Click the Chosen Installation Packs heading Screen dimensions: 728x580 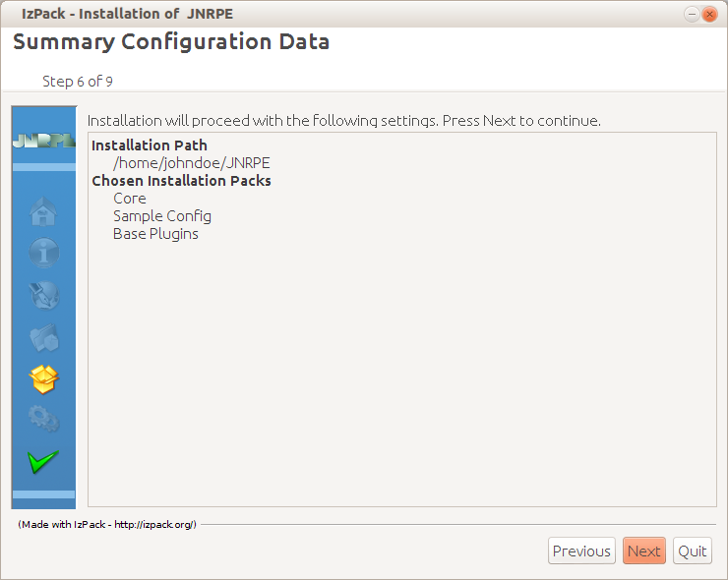[x=181, y=181]
